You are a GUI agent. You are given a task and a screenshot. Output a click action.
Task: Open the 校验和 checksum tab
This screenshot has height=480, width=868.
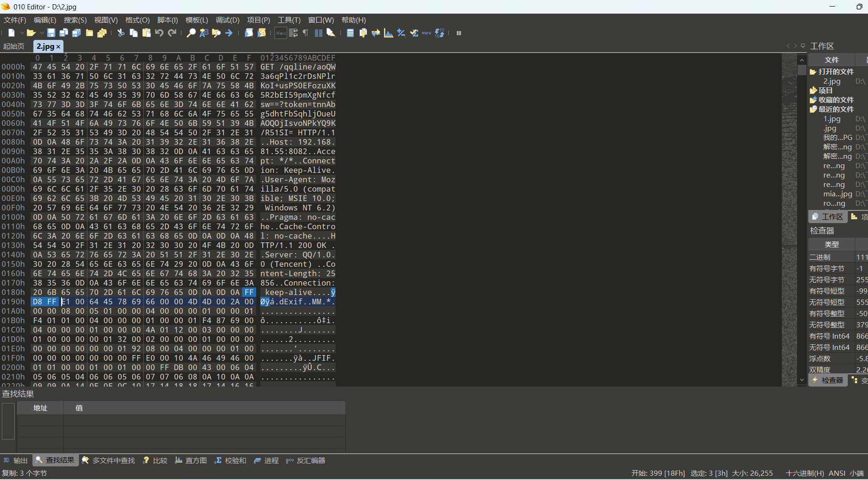[230, 461]
